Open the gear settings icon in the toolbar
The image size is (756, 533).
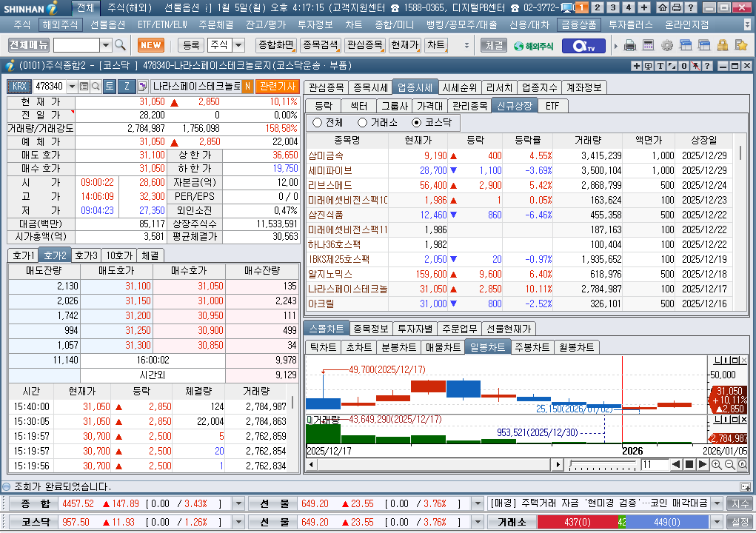pos(667,45)
